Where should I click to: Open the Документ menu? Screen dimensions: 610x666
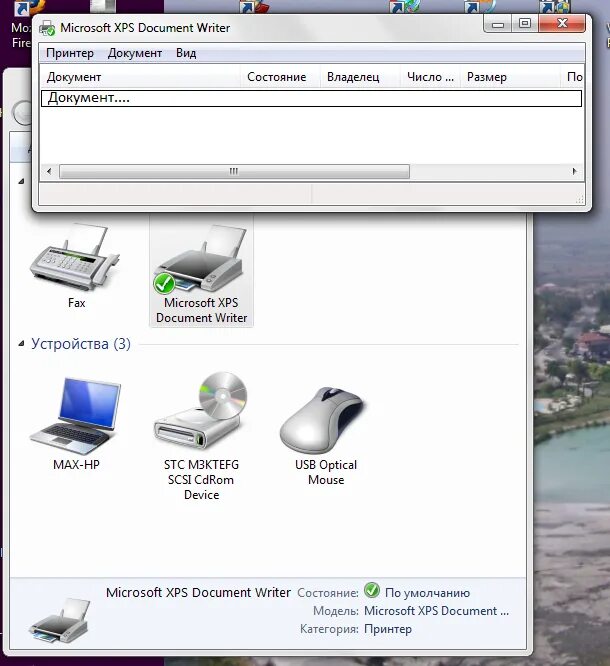click(135, 53)
